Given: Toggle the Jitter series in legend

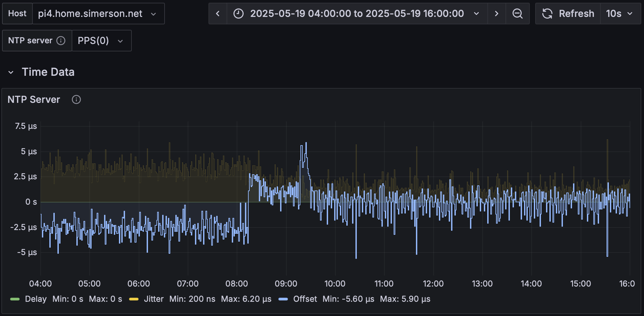Looking at the screenshot, I should (154, 299).
